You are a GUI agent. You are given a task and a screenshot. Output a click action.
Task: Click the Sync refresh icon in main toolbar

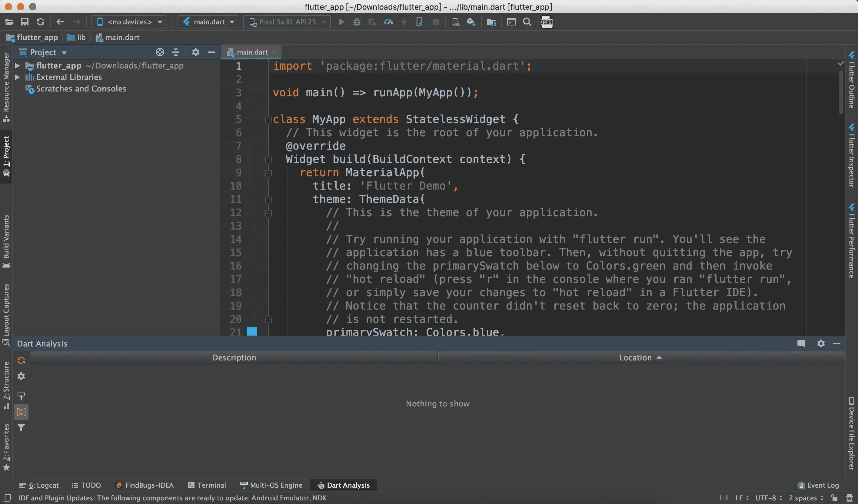(41, 22)
